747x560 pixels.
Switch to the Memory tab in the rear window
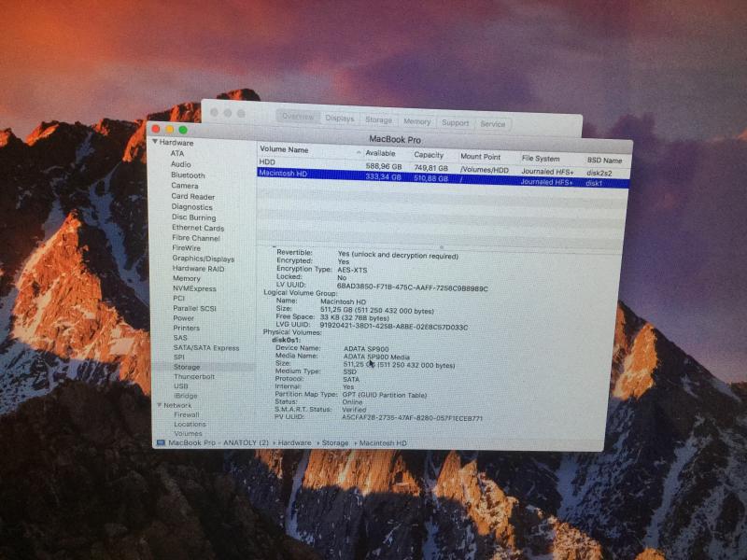[416, 121]
